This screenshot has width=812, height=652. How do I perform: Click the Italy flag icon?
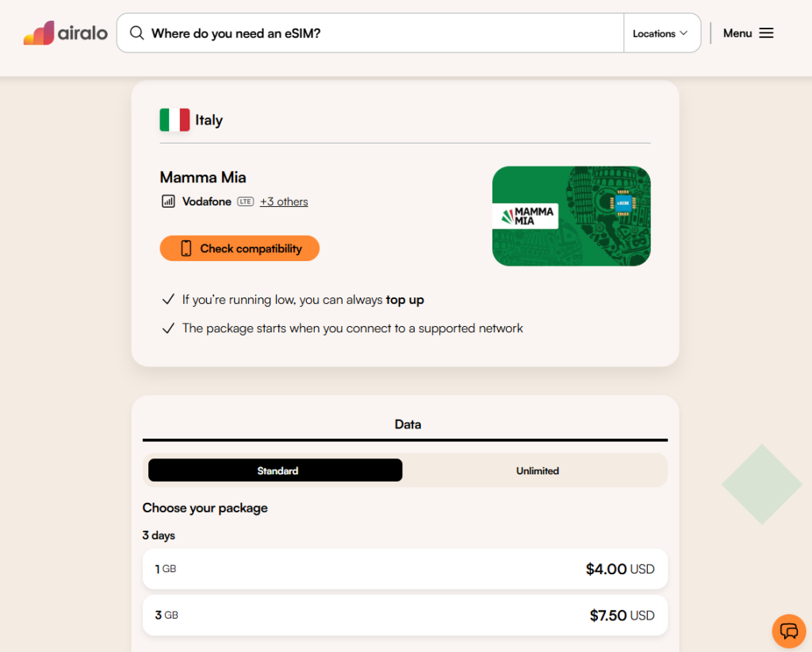coord(174,120)
